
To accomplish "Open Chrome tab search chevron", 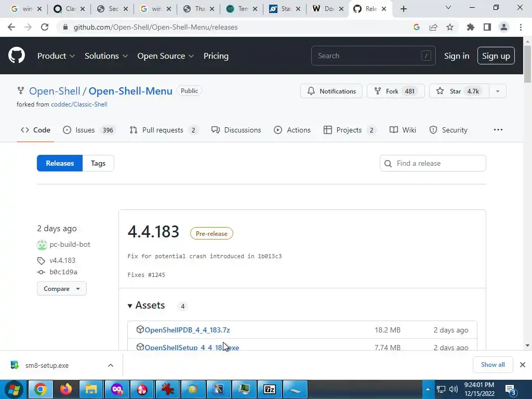I will [448, 7].
